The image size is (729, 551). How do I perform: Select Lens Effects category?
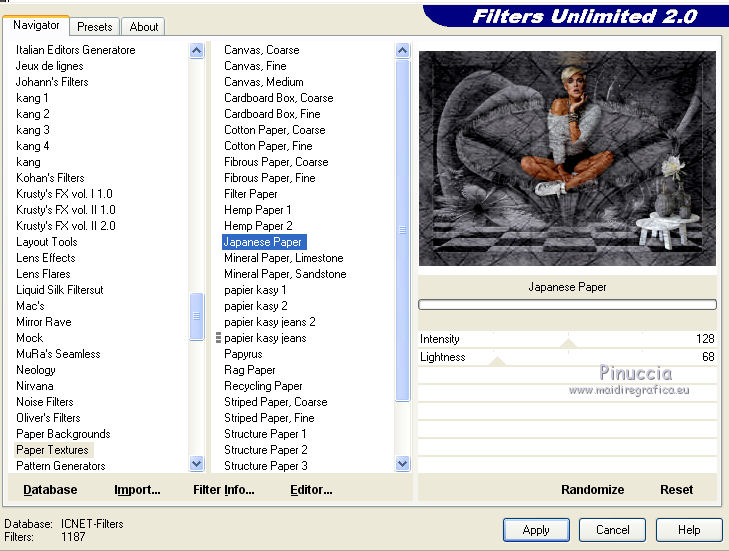tap(46, 258)
